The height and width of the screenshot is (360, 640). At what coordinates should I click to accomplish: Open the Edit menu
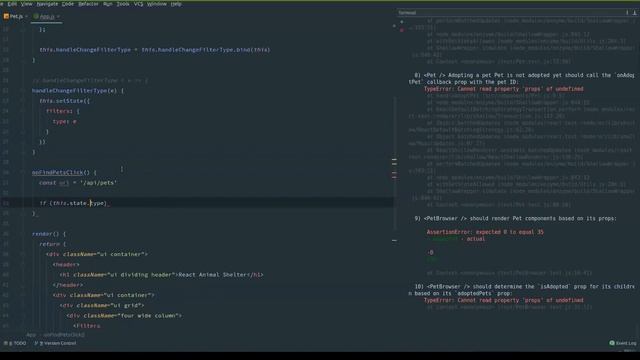pos(12,4)
